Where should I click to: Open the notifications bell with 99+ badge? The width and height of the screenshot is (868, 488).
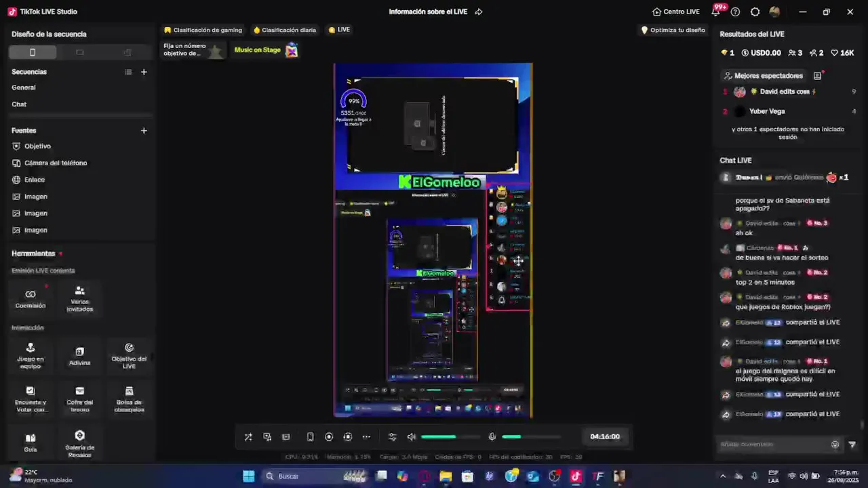[716, 12]
